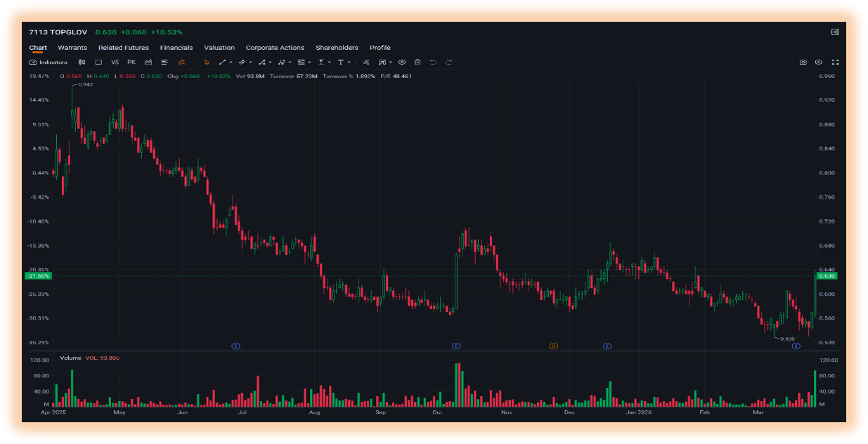The image size is (868, 444).
Task: Collapse side panel with arrow button
Action: pyautogui.click(x=835, y=32)
